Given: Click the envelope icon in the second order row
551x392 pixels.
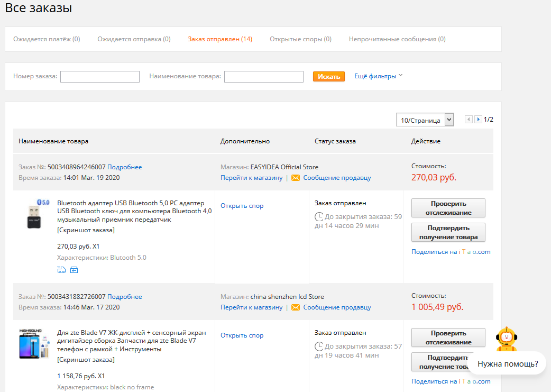Looking at the screenshot, I should [295, 307].
